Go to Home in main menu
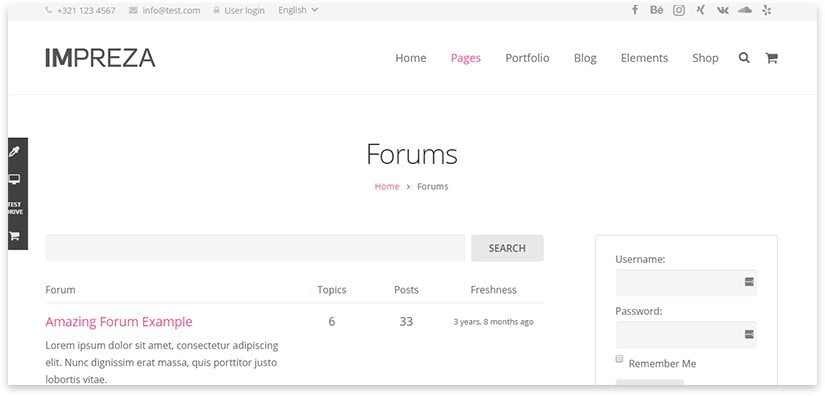The width and height of the screenshot is (825, 396). [411, 58]
